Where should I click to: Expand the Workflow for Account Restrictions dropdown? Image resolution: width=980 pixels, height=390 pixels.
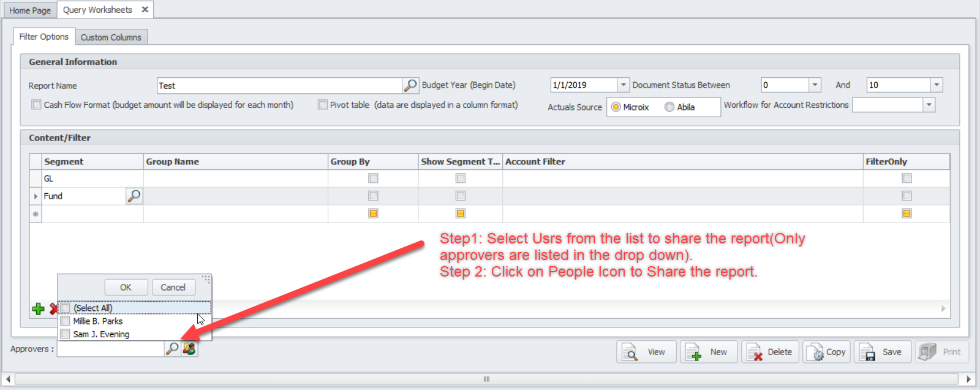point(929,105)
